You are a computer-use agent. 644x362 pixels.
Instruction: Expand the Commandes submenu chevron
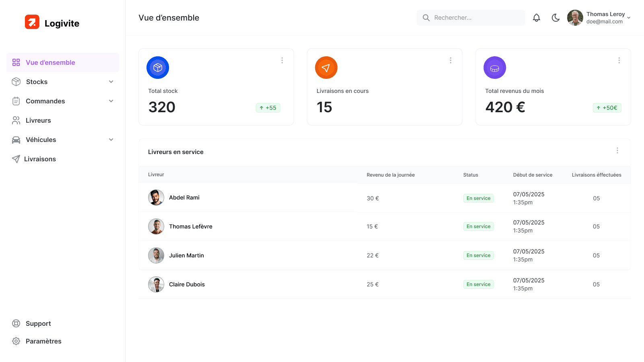[111, 101]
